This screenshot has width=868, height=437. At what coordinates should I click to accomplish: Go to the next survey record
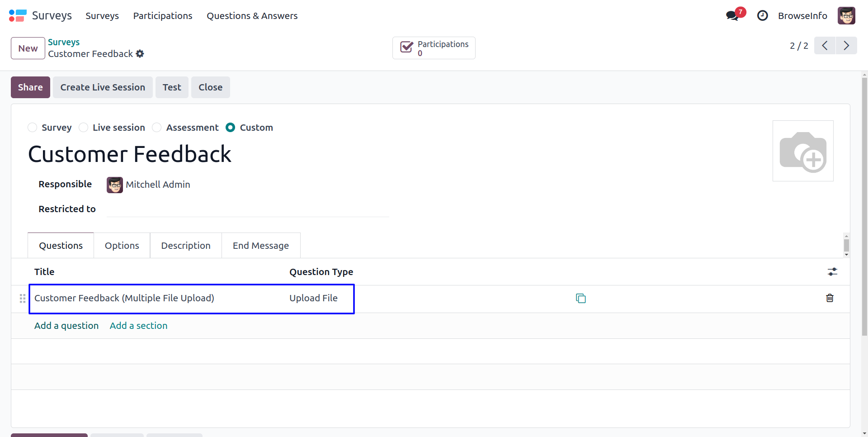tap(846, 46)
